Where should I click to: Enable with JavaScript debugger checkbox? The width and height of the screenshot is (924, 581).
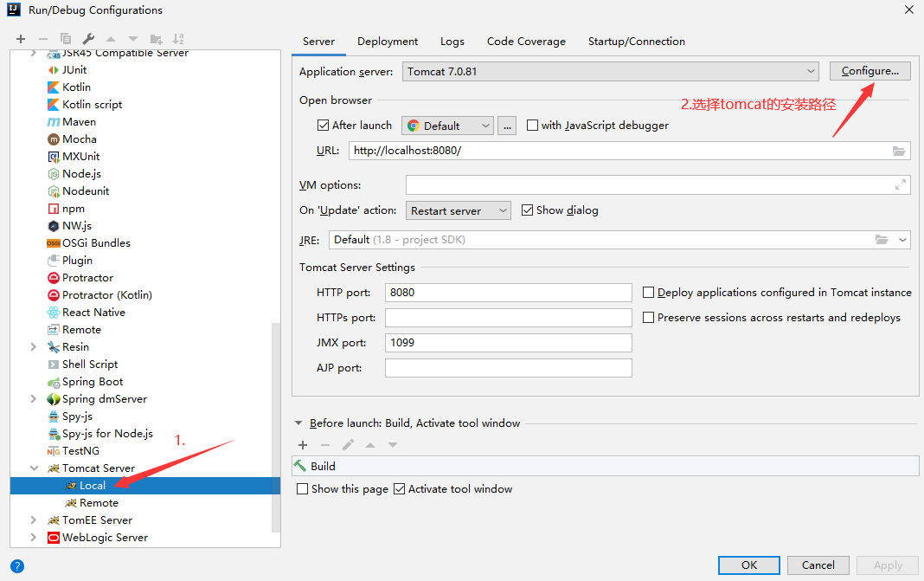point(532,125)
